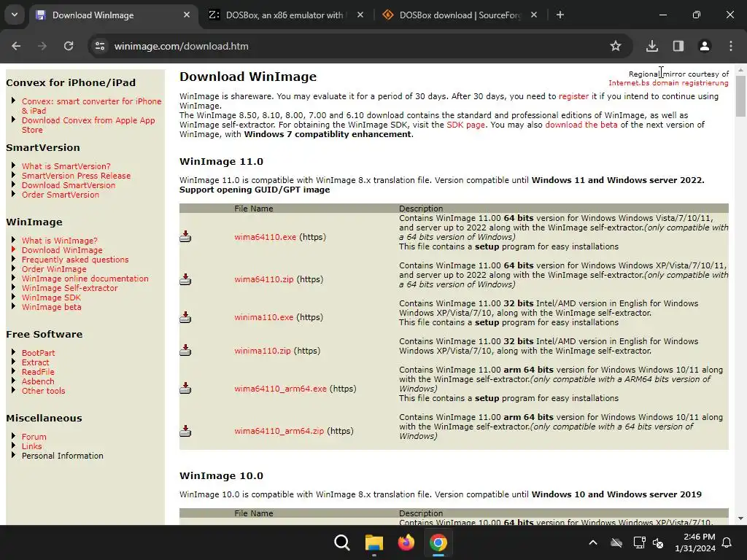This screenshot has height=560, width=747.
Task: Open Forum link under Miscellaneous
Action: point(34,437)
